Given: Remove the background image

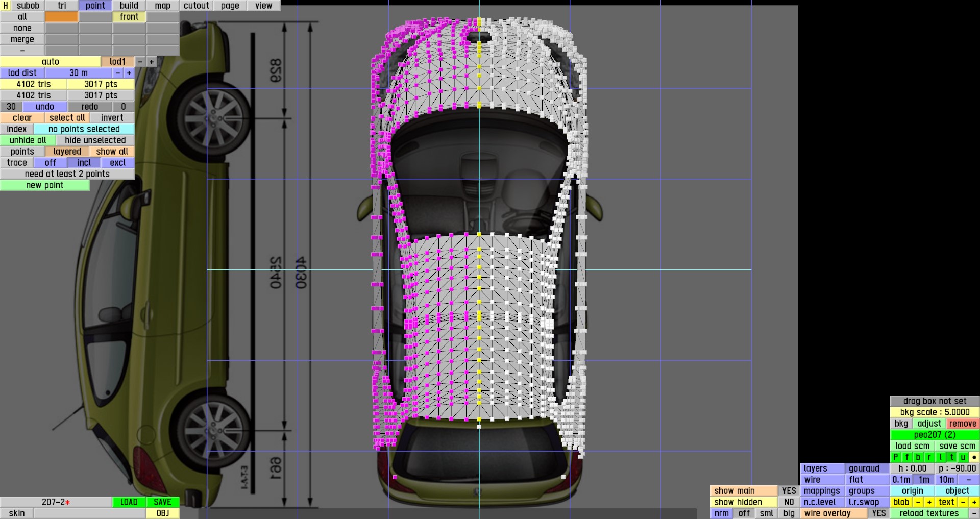Looking at the screenshot, I should coord(963,424).
